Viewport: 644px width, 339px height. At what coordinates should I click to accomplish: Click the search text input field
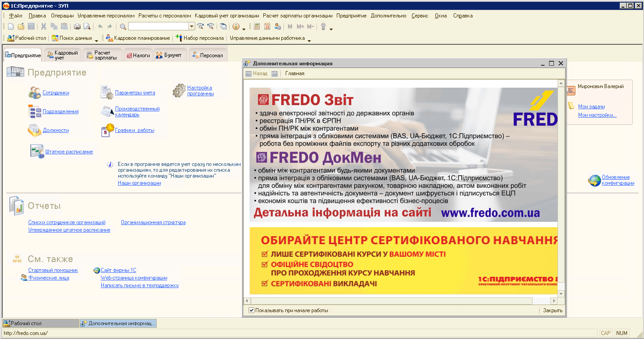tap(158, 26)
